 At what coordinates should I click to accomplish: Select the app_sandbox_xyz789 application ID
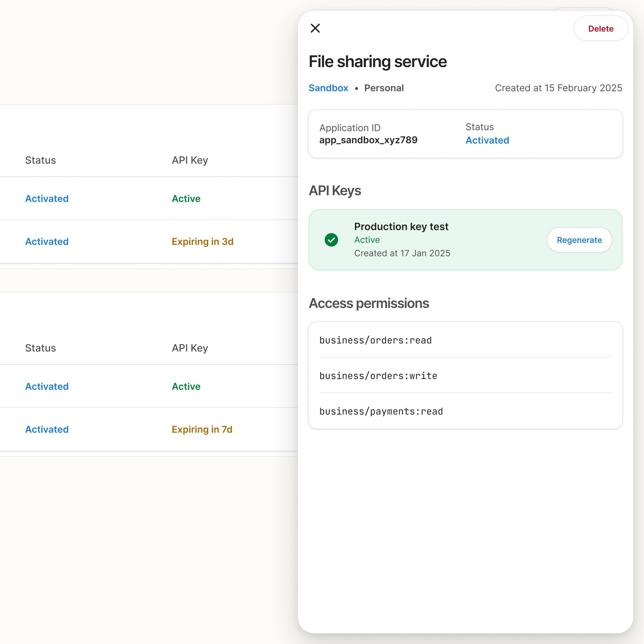click(x=368, y=140)
